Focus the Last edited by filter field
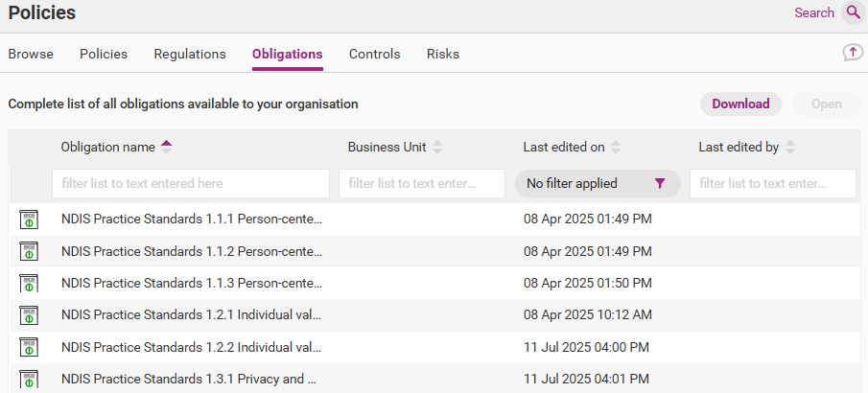Screen dimensions: 868x393 click(773, 184)
